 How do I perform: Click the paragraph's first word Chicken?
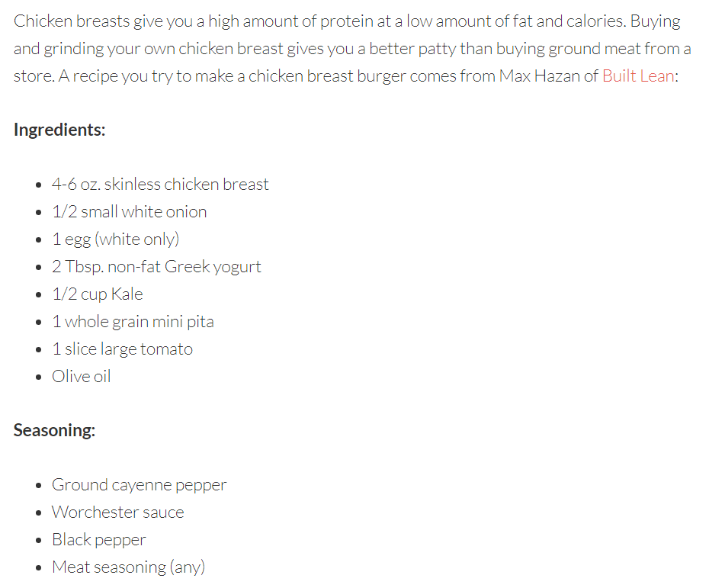(43, 21)
